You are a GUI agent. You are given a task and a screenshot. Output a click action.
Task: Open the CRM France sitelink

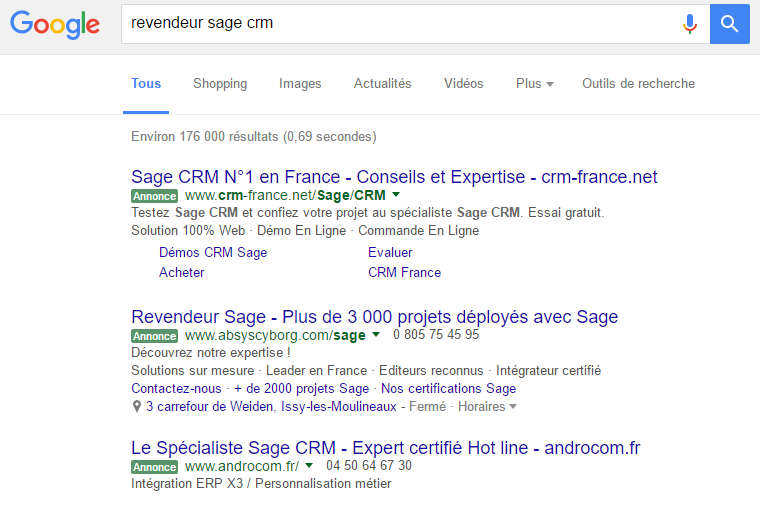(x=404, y=272)
